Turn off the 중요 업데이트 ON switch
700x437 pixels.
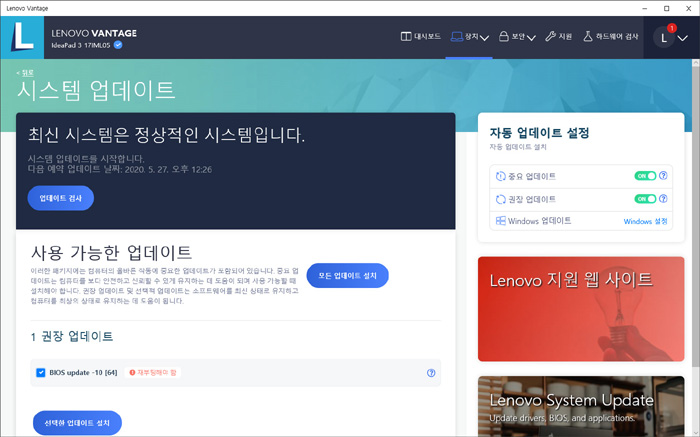tap(645, 176)
